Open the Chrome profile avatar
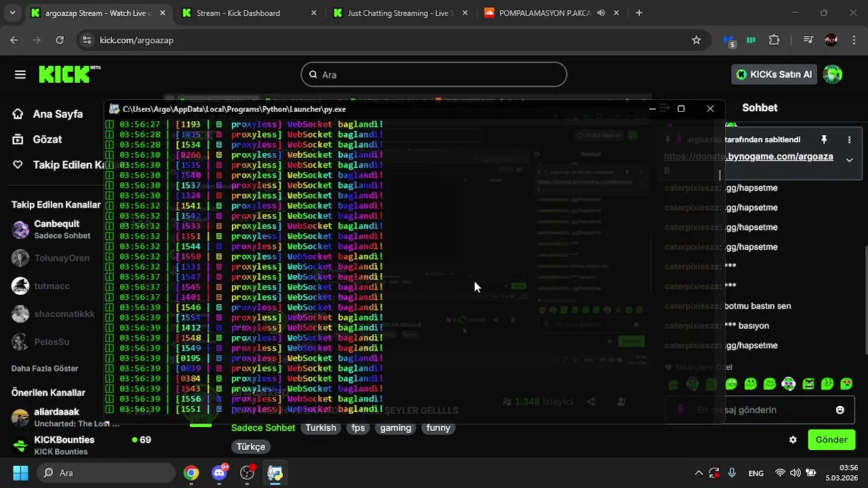Viewport: 868px width, 488px height. [831, 40]
